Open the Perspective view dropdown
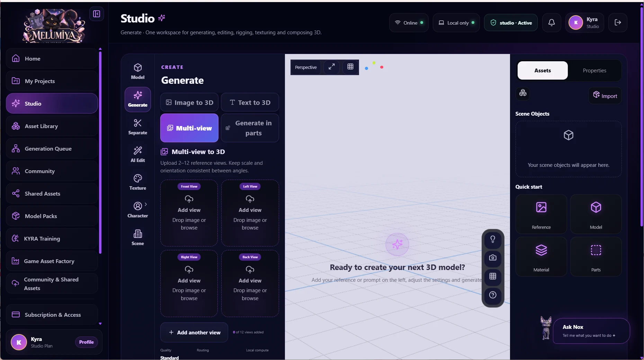644x360 pixels. [x=306, y=67]
